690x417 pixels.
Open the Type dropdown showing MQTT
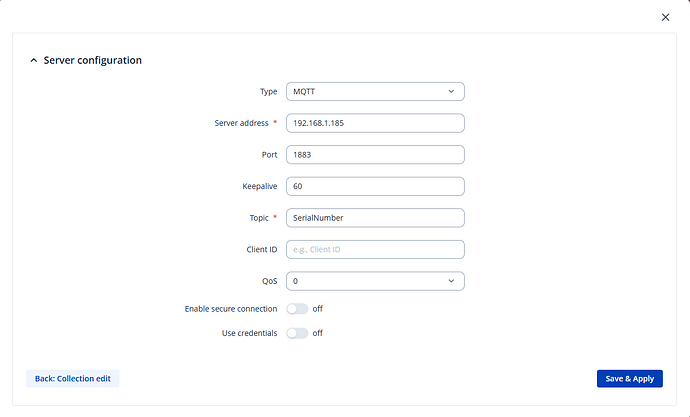tap(375, 92)
